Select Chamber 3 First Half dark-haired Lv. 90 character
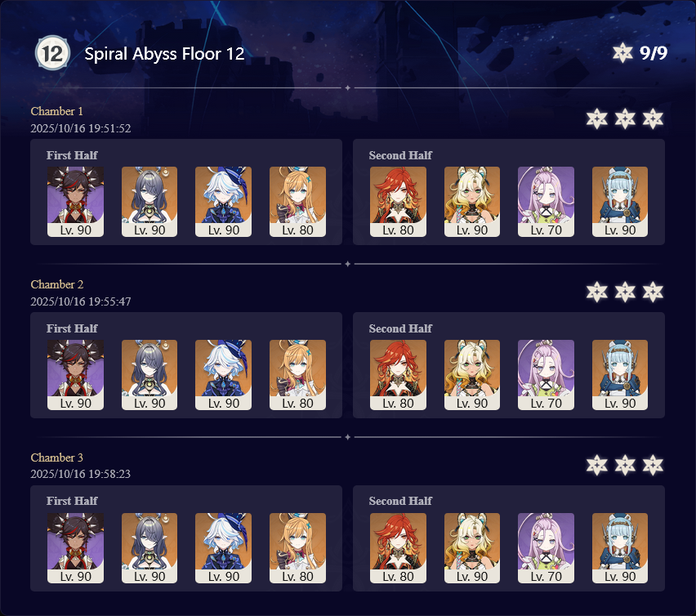 pos(75,547)
